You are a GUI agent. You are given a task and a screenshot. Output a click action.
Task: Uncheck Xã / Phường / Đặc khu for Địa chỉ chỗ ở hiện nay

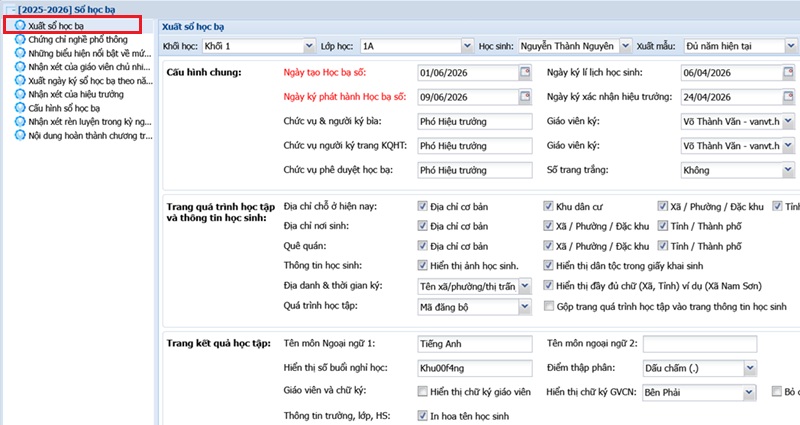(x=662, y=206)
